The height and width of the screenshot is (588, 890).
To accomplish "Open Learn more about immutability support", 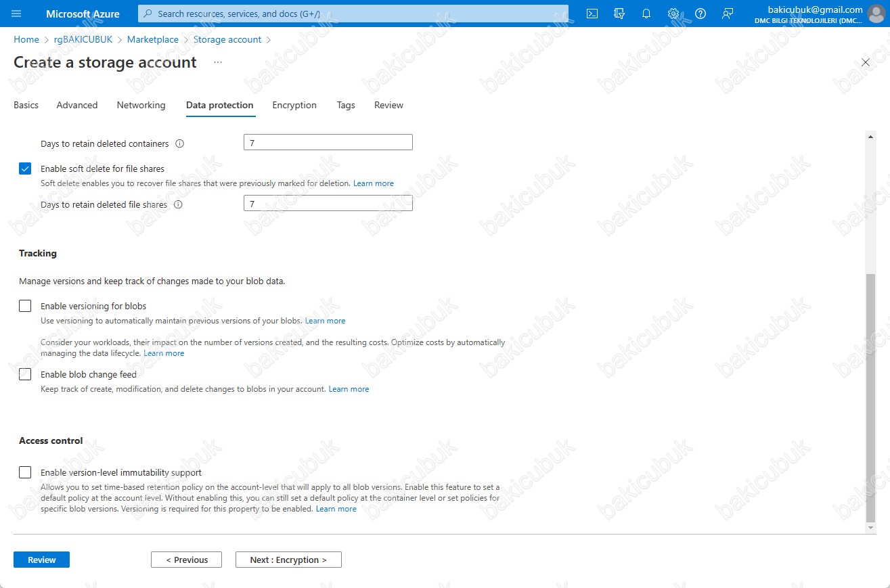I will [x=336, y=509].
